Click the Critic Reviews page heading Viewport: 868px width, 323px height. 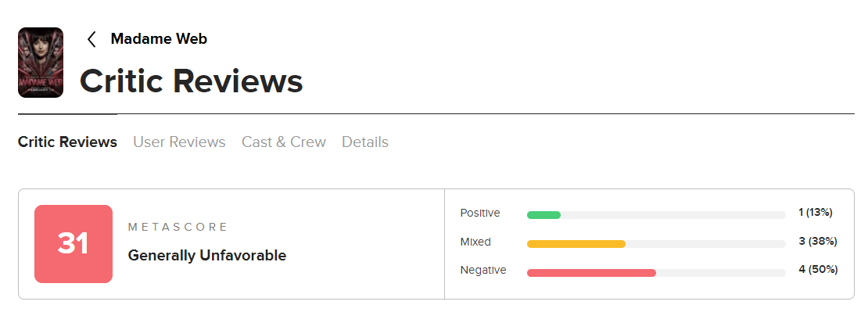point(192,81)
